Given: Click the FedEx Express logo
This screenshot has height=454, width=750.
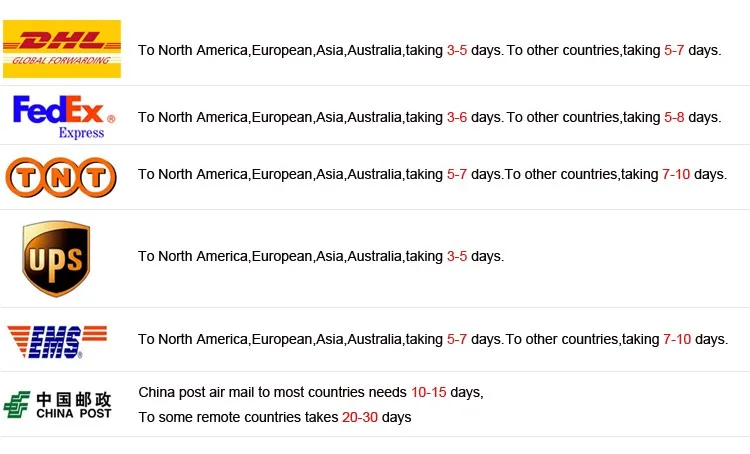Looking at the screenshot, I should [64, 116].
